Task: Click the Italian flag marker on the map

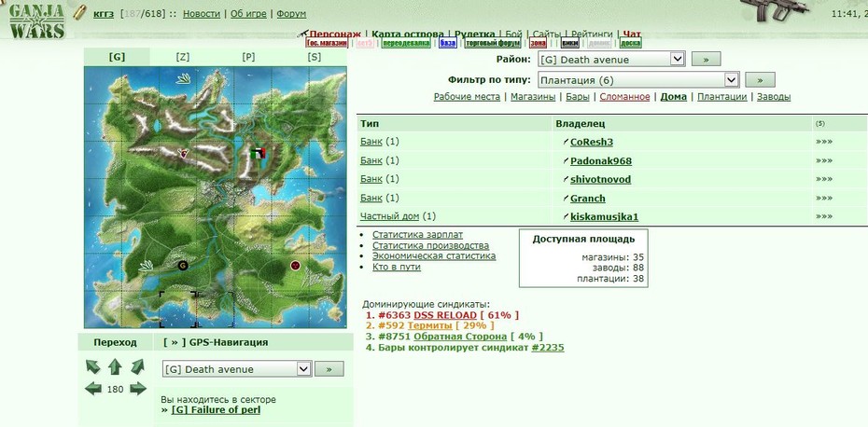Action: point(259,153)
